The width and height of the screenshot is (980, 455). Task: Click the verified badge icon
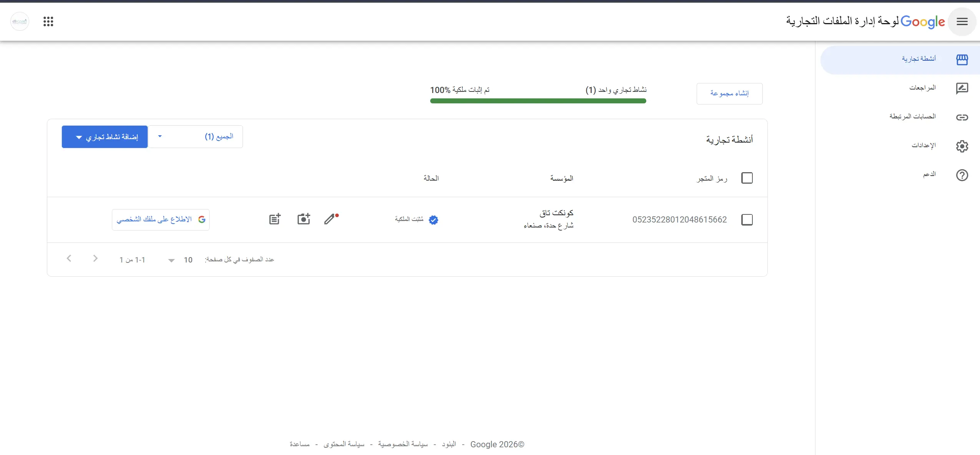tap(433, 220)
